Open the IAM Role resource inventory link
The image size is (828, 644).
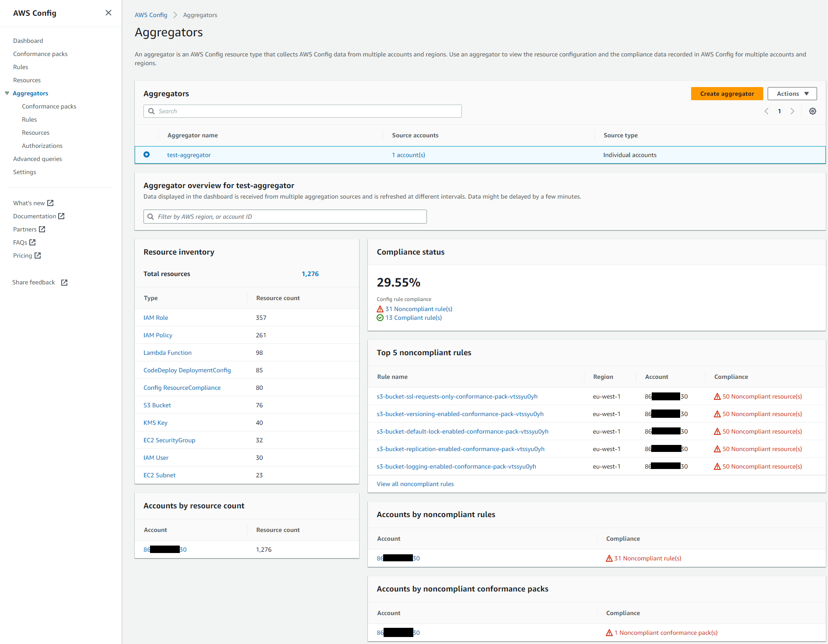tap(155, 317)
